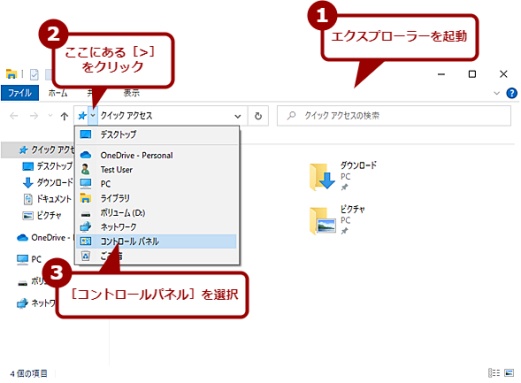Switch to details view in status bar
Screen dimensions: 521x383
(x=494, y=373)
